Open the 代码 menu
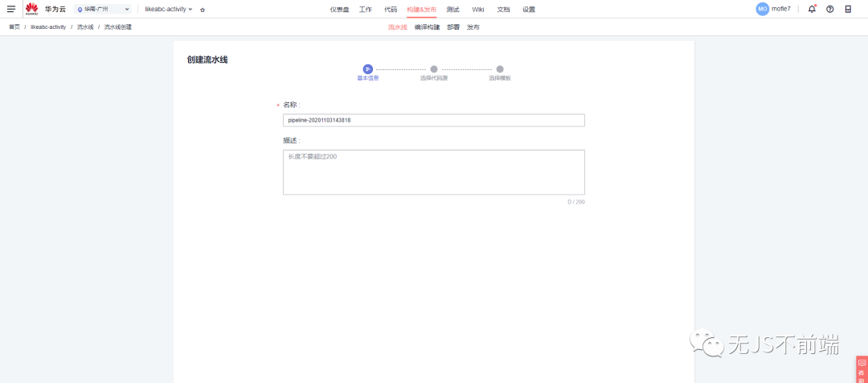868x383 pixels. click(391, 10)
